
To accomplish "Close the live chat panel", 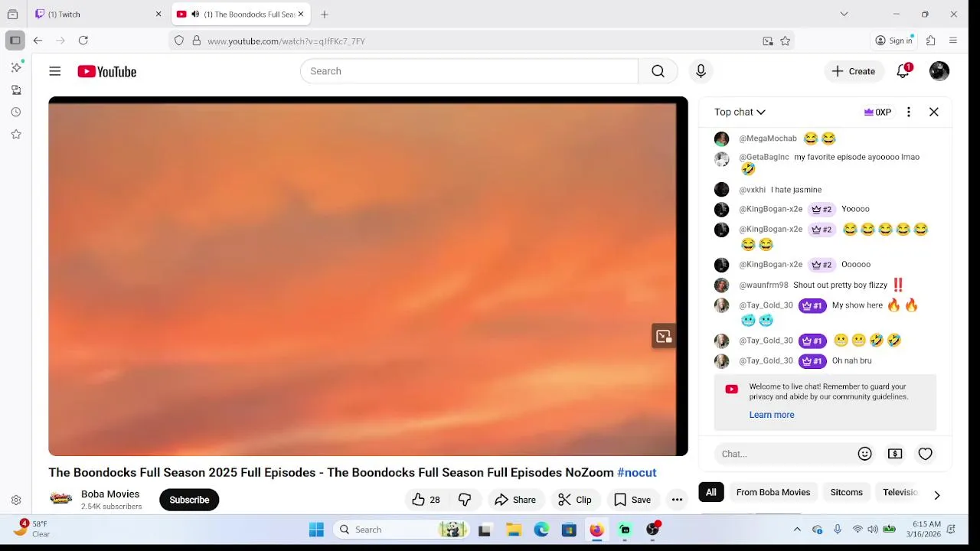I will point(934,112).
